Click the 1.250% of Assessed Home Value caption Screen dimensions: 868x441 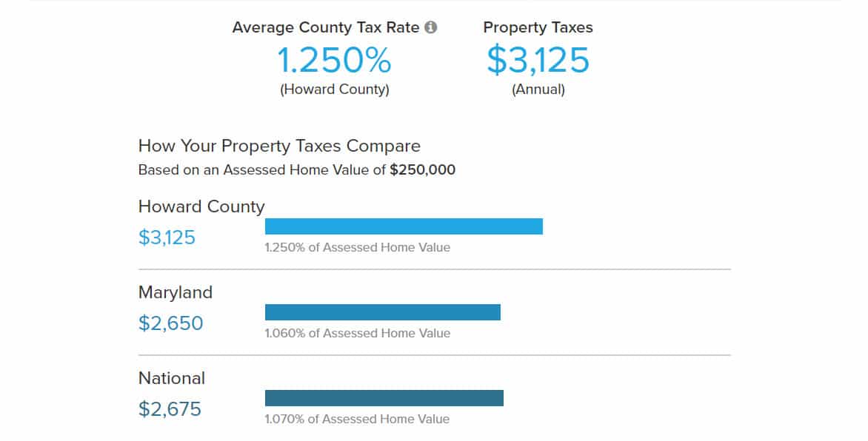pos(357,247)
